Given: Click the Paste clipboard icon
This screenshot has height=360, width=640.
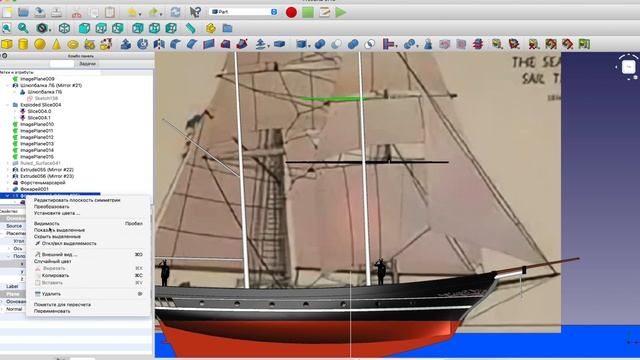Looking at the screenshot, I should pyautogui.click(x=110, y=12).
